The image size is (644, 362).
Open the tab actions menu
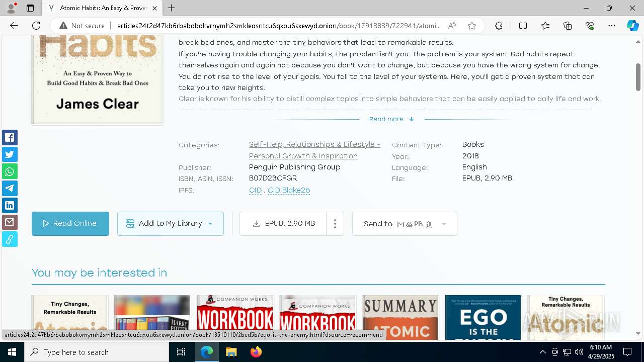(30, 8)
